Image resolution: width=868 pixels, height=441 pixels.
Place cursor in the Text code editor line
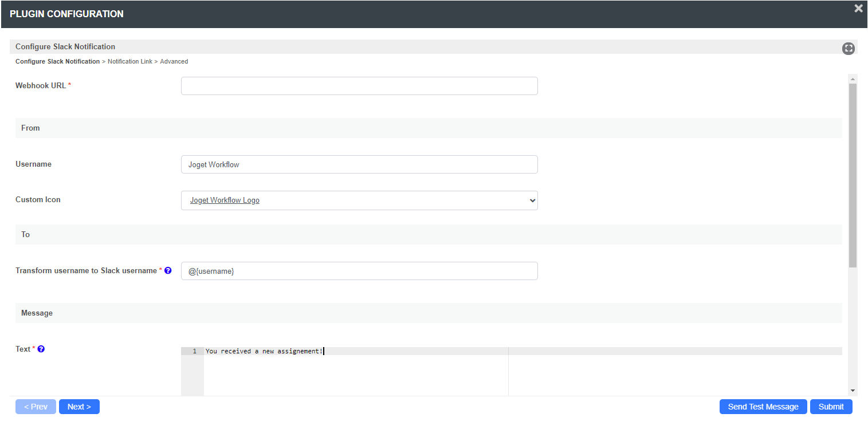pyautogui.click(x=523, y=351)
